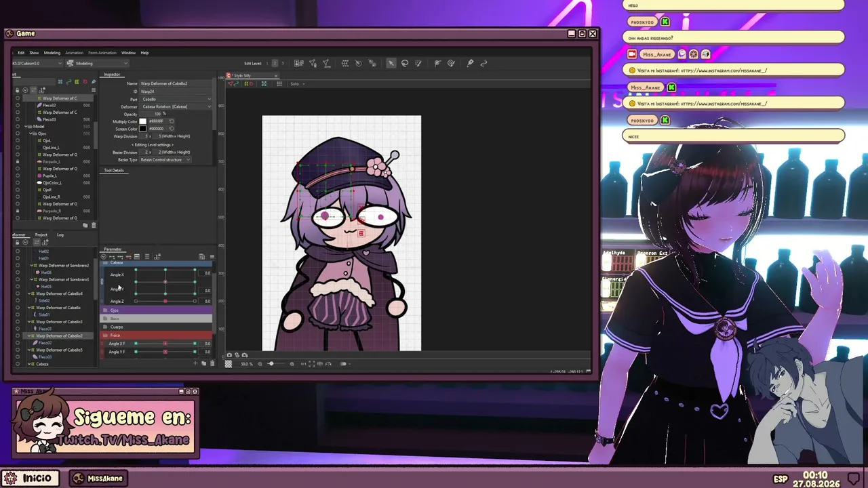Toggle visibility of Hat06 in Deformer panel

(18, 272)
